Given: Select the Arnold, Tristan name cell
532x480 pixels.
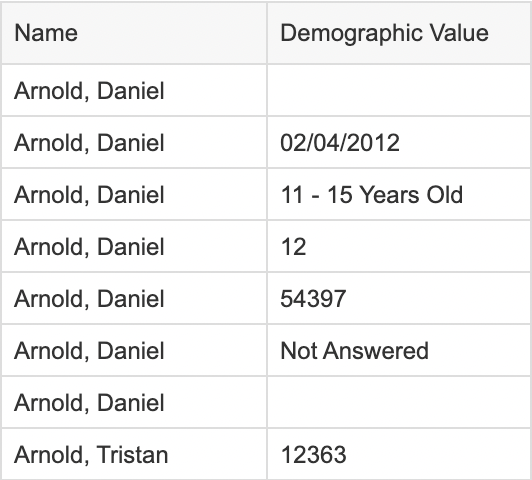Looking at the screenshot, I should tap(134, 454).
